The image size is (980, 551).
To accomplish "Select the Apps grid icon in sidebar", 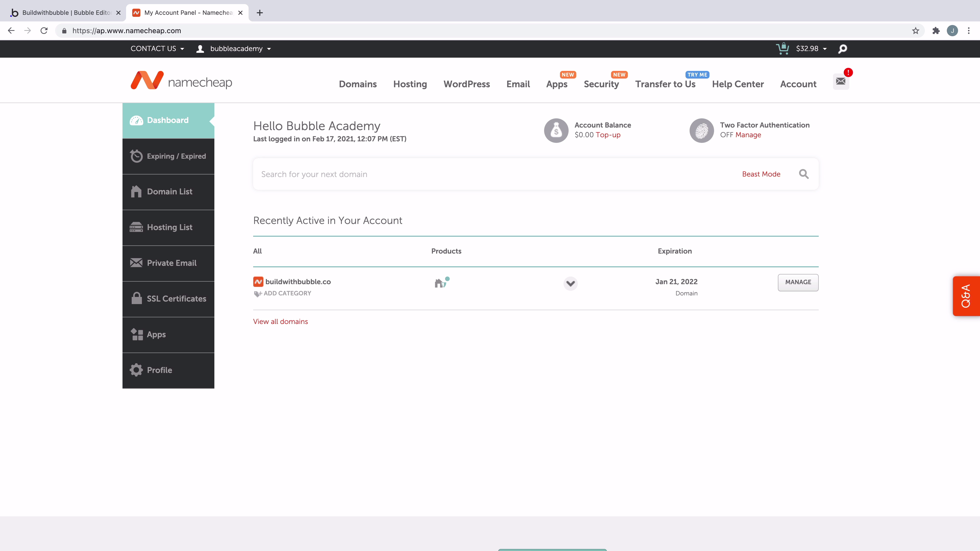I will (136, 334).
